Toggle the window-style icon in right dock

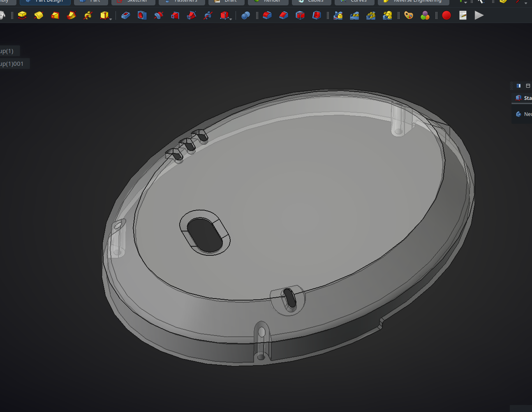[528, 86]
